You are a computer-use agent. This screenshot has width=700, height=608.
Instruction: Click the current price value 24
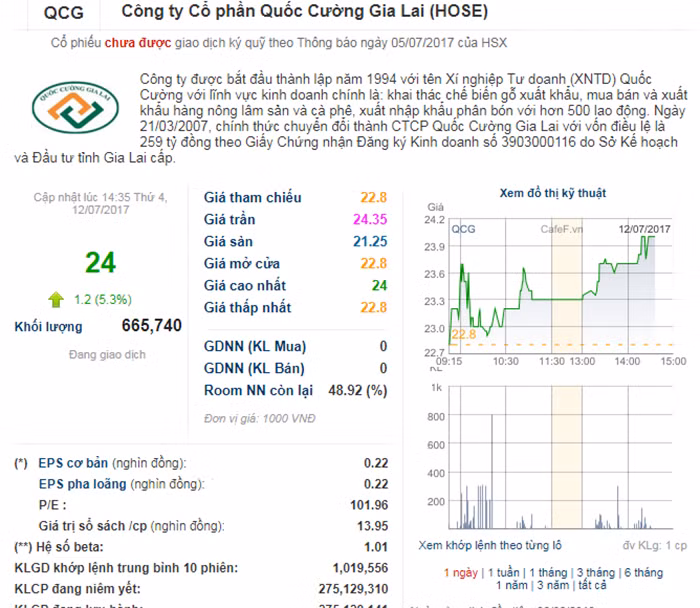pos(100,262)
